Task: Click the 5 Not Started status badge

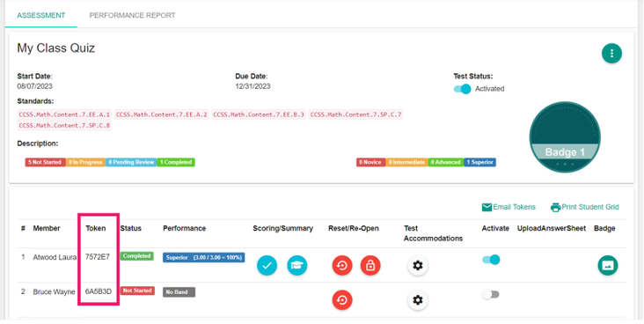Action: tap(45, 162)
